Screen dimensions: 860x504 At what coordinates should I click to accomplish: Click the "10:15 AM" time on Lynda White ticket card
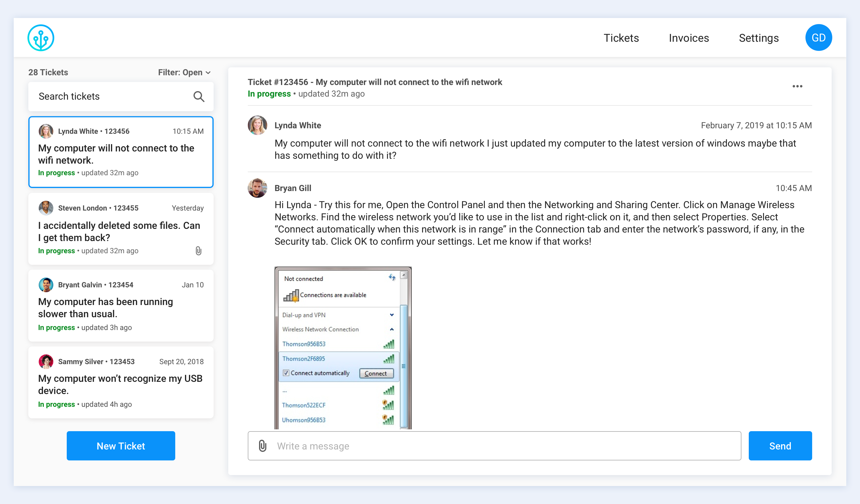coord(188,131)
